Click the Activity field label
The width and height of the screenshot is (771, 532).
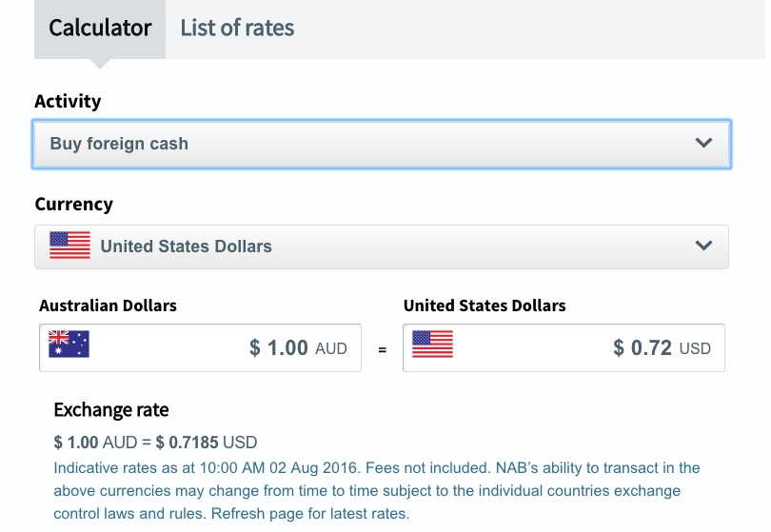tap(68, 101)
